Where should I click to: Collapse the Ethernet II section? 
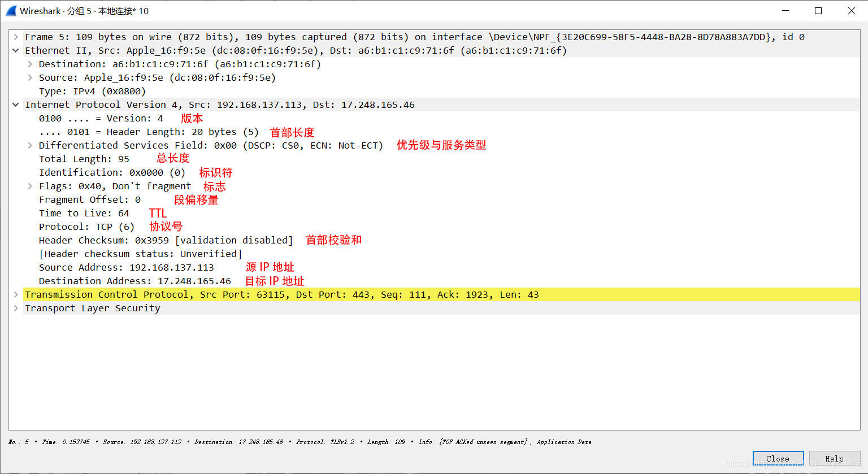[16, 50]
